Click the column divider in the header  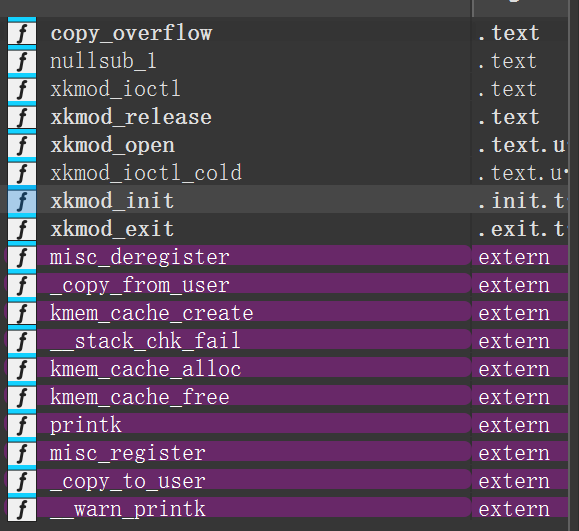point(472,8)
